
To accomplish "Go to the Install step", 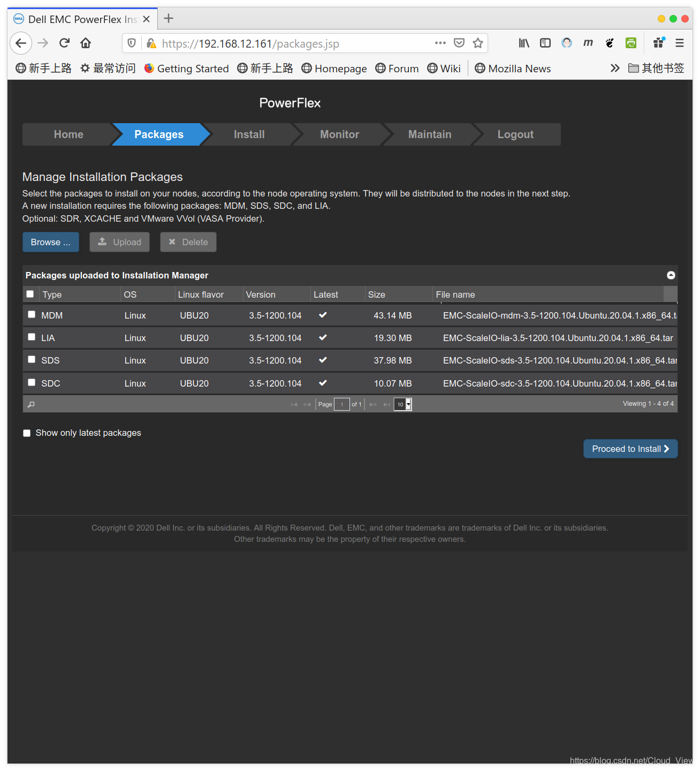I will (x=249, y=134).
